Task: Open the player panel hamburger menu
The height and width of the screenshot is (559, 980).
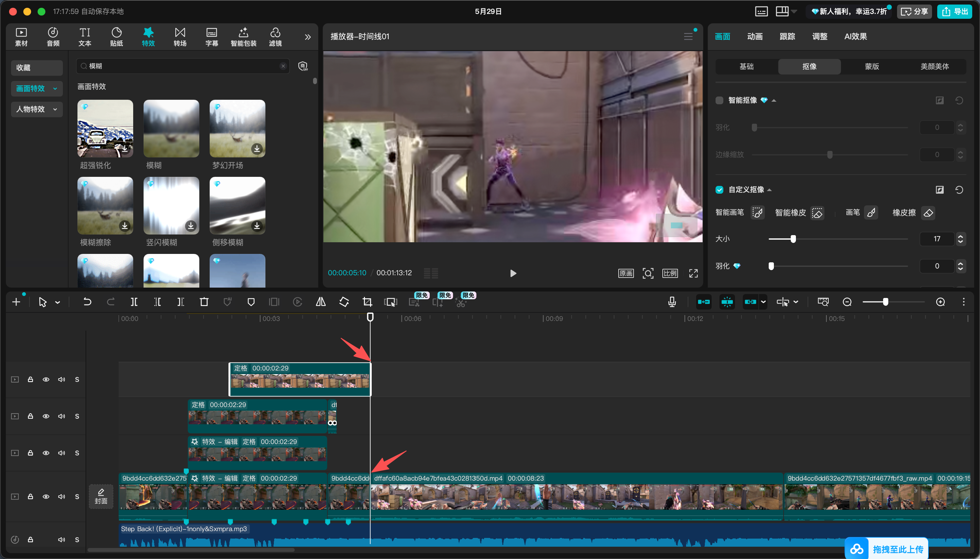Action: click(688, 37)
